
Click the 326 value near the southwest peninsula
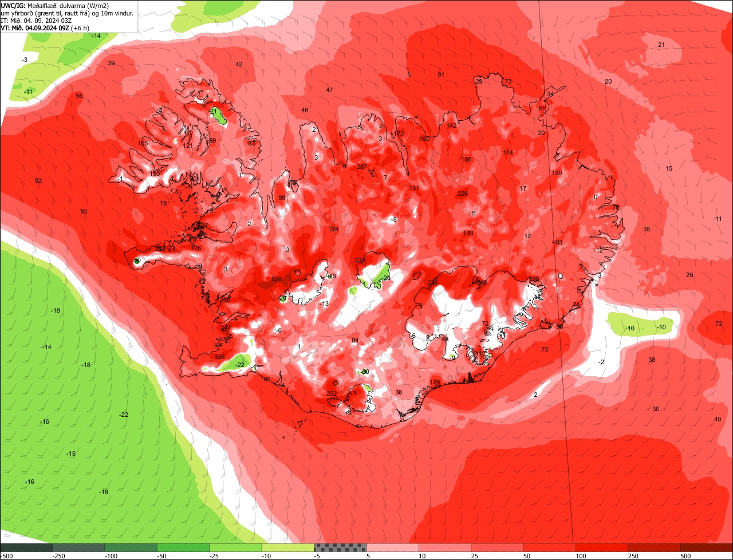(x=219, y=357)
